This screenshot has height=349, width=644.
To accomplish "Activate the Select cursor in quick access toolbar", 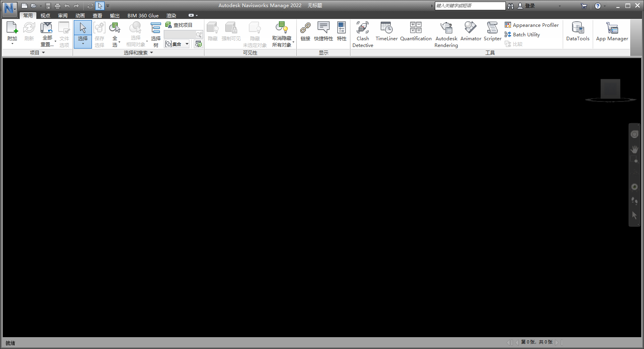I will coord(100,6).
